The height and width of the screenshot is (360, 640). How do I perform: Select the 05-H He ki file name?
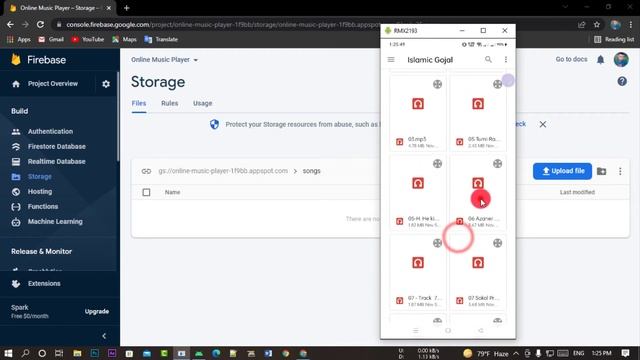pos(423,218)
